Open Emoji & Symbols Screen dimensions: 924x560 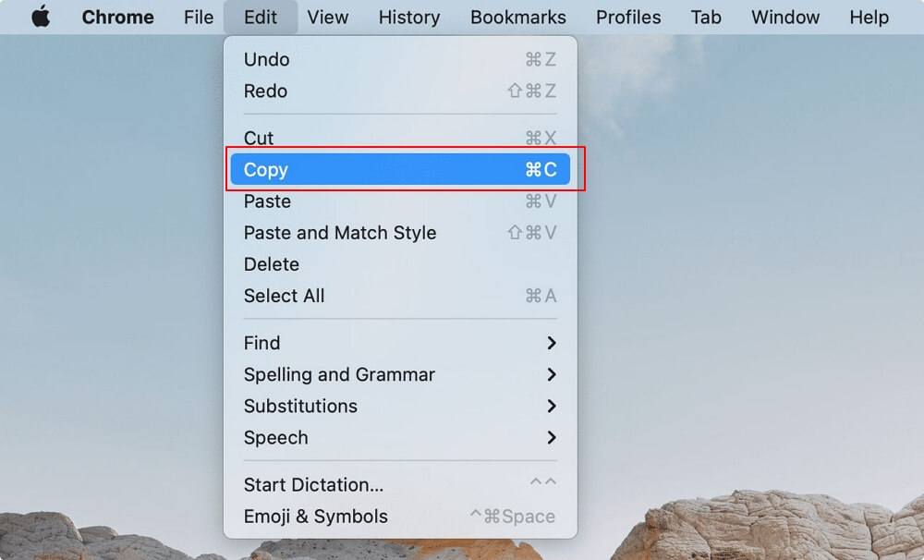[315, 517]
